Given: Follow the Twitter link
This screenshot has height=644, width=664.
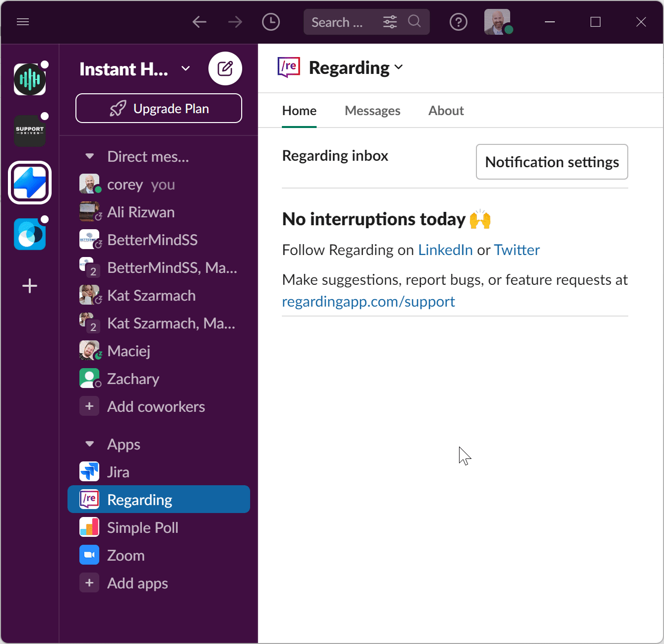Looking at the screenshot, I should point(517,250).
